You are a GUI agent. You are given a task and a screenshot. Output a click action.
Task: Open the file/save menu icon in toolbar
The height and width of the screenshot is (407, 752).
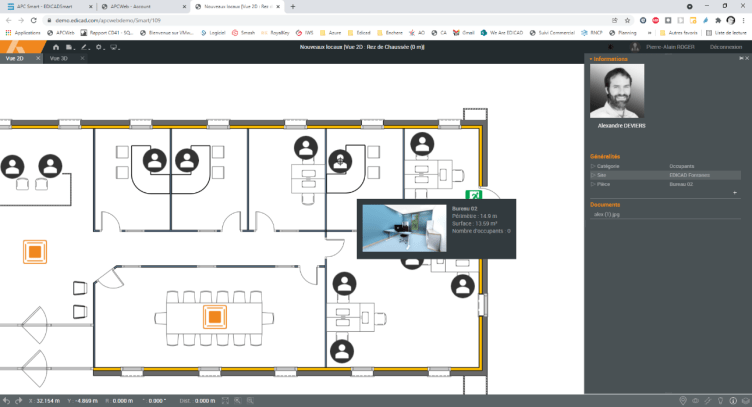[x=70, y=47]
